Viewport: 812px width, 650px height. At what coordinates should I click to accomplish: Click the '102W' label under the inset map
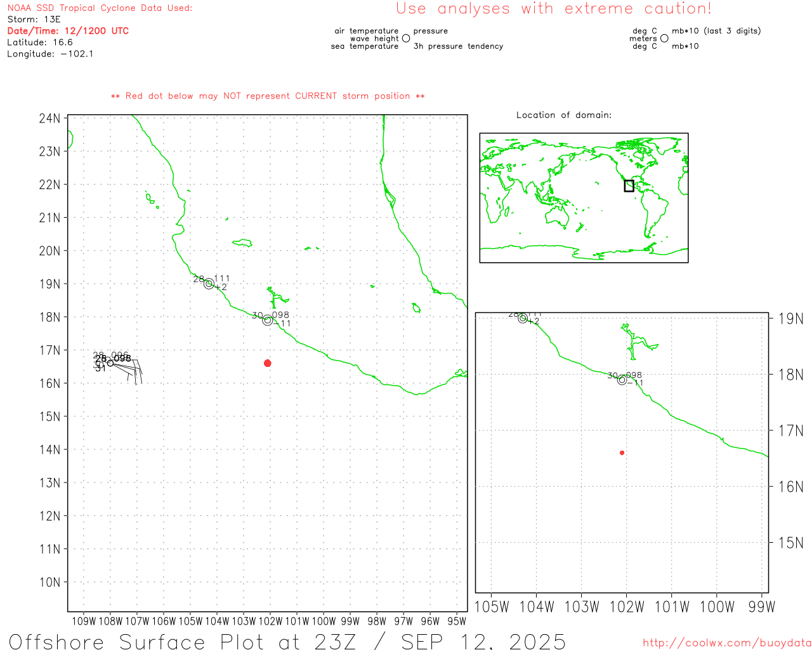pos(627,607)
